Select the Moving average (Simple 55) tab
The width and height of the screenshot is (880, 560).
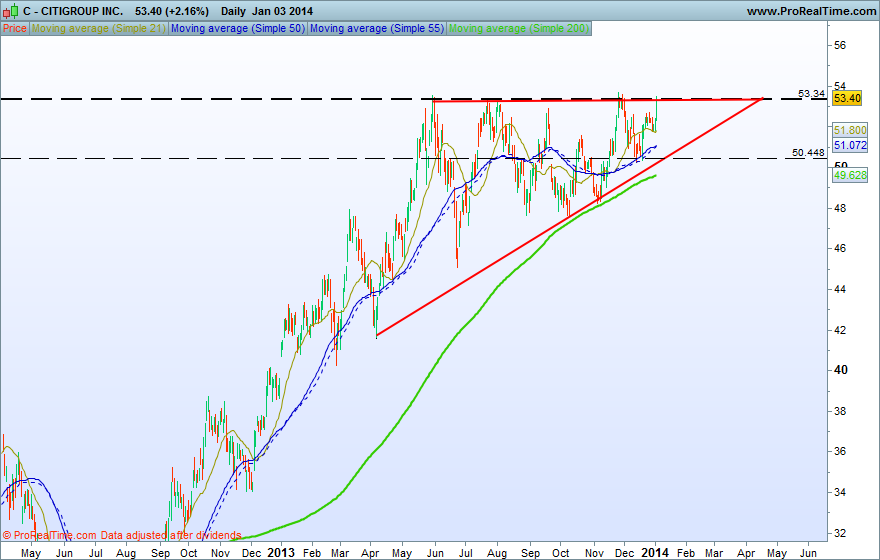tap(377, 28)
